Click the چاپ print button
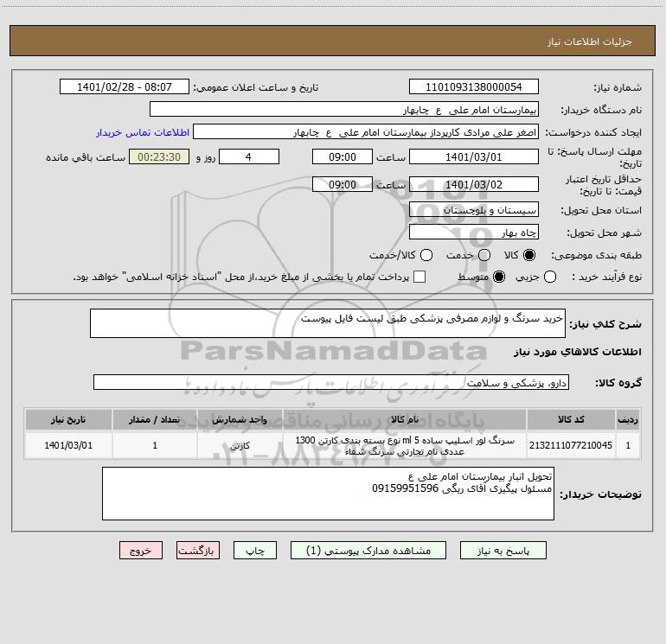This screenshot has height=644, width=666. click(255, 551)
